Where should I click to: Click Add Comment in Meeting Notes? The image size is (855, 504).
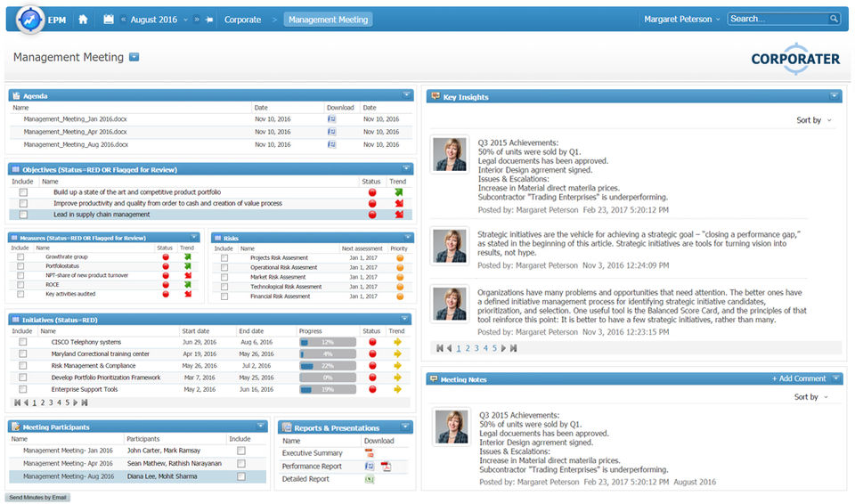pyautogui.click(x=799, y=378)
